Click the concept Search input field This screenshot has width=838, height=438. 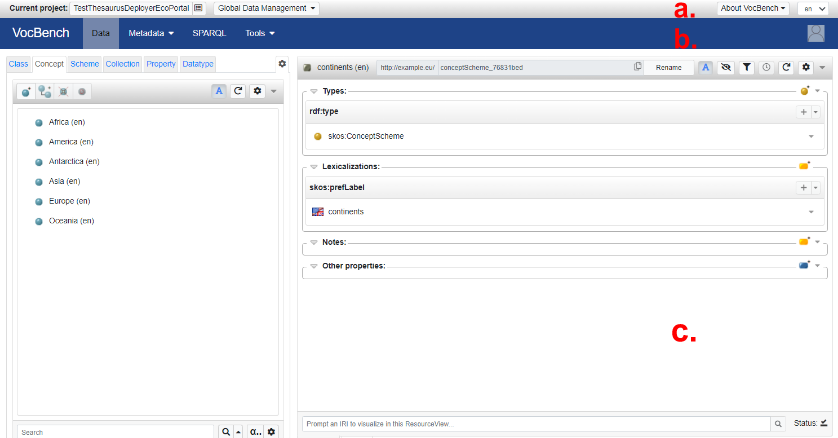click(x=115, y=432)
